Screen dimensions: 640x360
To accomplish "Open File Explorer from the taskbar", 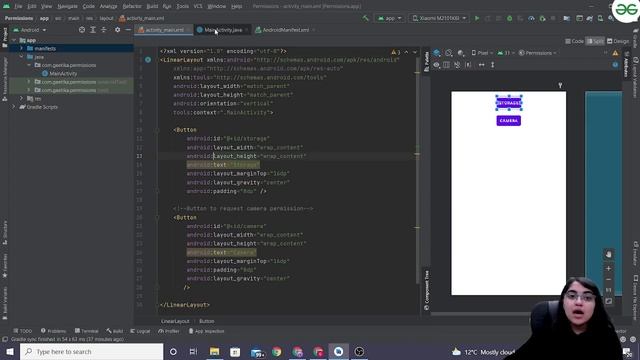I will 214,351.
